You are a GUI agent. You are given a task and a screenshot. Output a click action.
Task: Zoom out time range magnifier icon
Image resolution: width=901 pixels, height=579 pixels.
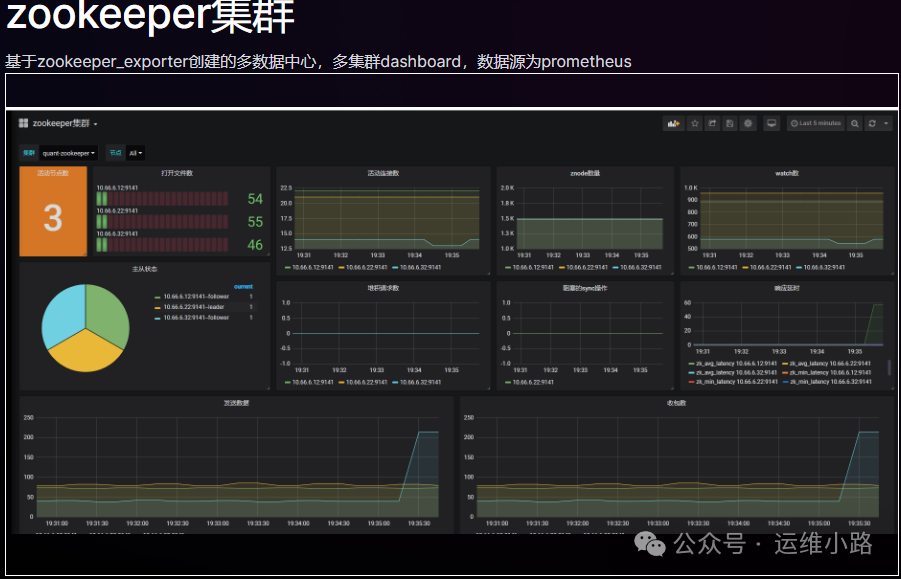click(855, 123)
